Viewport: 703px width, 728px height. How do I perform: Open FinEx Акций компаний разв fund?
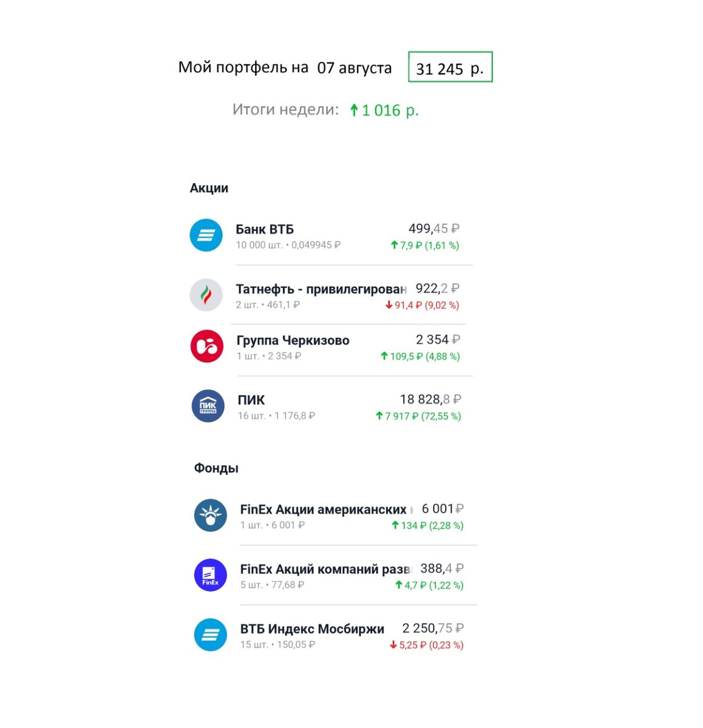(x=326, y=569)
